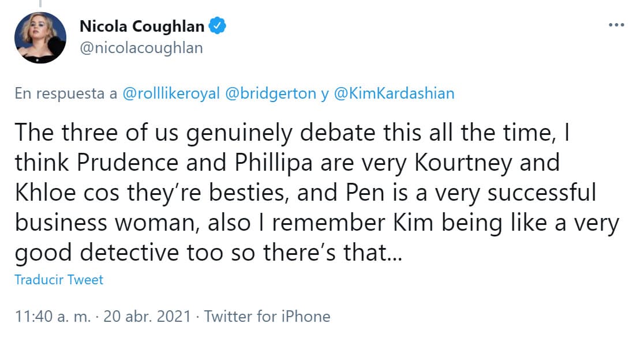Open the @nicolacoughlan handle

tap(141, 48)
